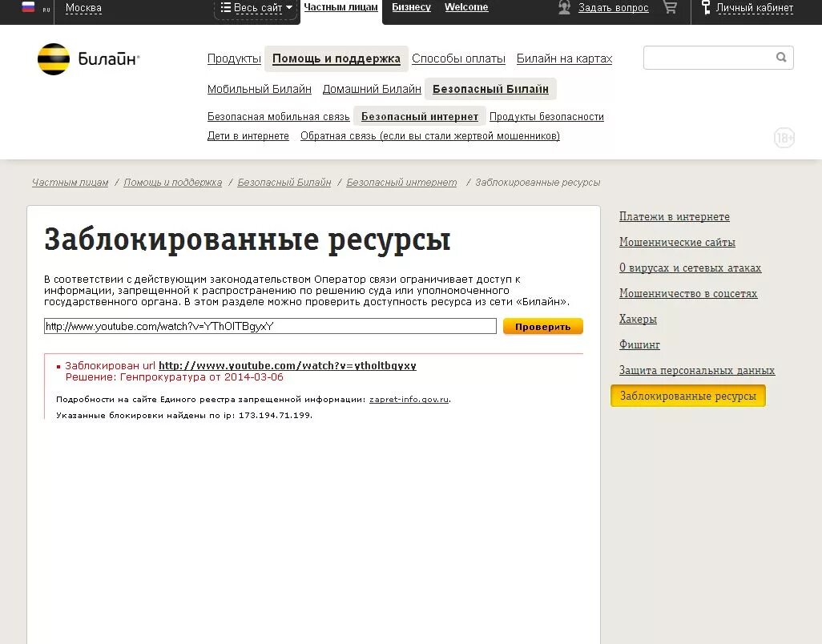Open Домашний Билайн submenu
This screenshot has height=644, width=822.
coord(372,89)
